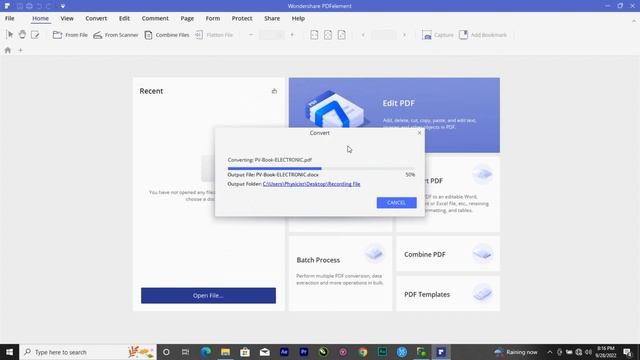Click the page number field in toolbar
The height and width of the screenshot is (360, 640).
pos(384,35)
